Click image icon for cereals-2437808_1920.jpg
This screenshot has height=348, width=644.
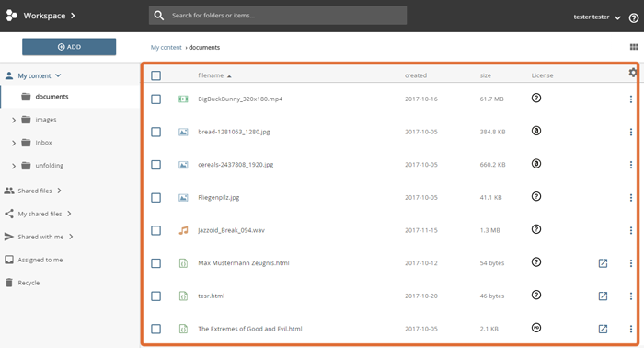tap(183, 165)
